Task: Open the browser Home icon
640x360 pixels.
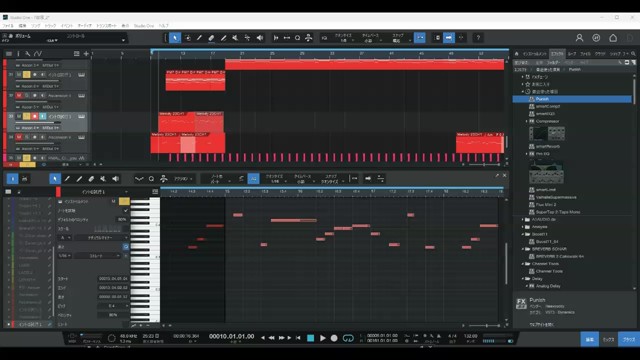Action: tap(516, 54)
